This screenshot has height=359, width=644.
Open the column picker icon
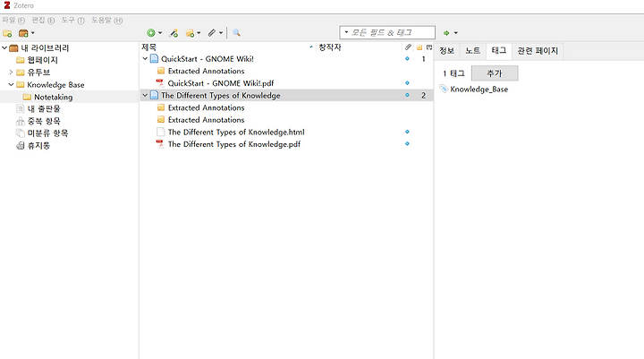click(x=429, y=47)
